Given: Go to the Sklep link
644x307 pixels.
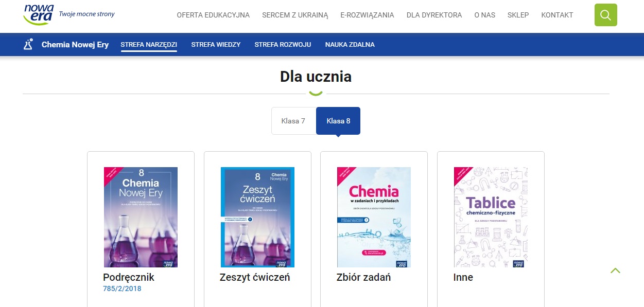Looking at the screenshot, I should click(518, 15).
